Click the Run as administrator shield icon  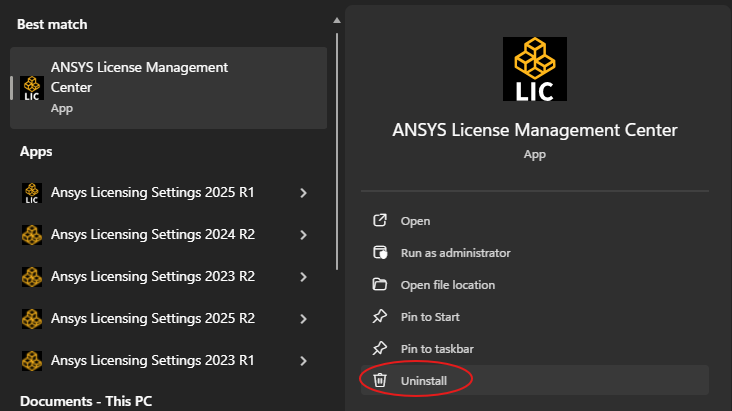coord(380,253)
